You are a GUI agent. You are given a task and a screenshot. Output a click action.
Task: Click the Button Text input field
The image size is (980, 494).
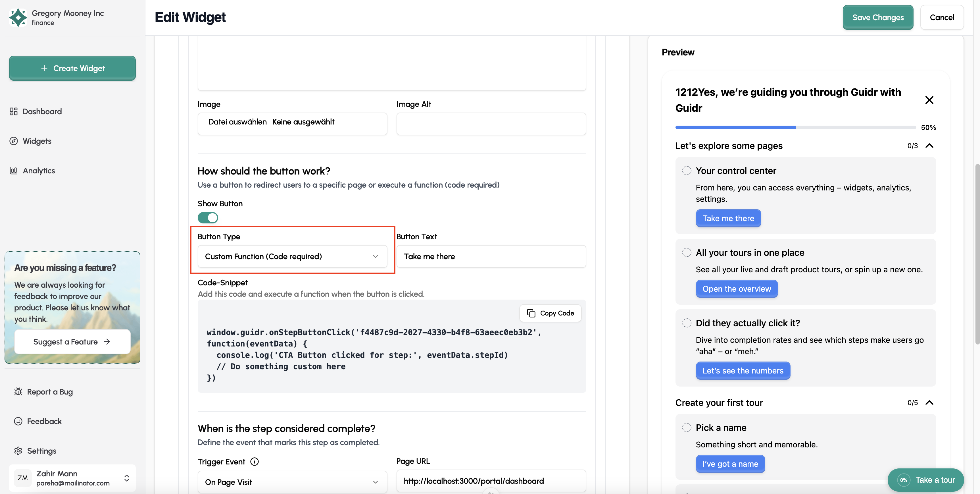tap(491, 256)
